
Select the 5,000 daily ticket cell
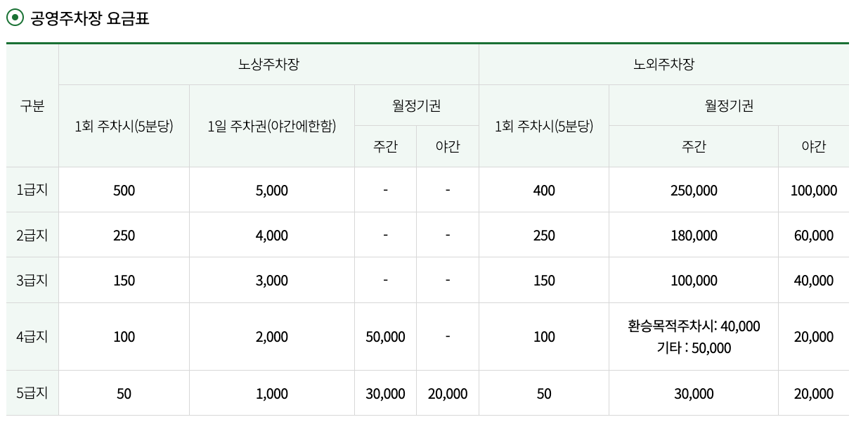click(x=271, y=191)
